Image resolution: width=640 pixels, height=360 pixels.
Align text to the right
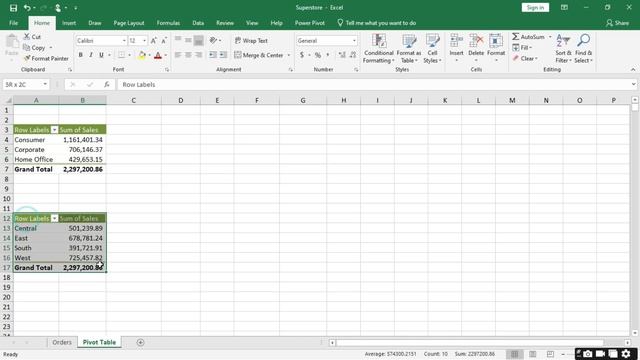198,55
